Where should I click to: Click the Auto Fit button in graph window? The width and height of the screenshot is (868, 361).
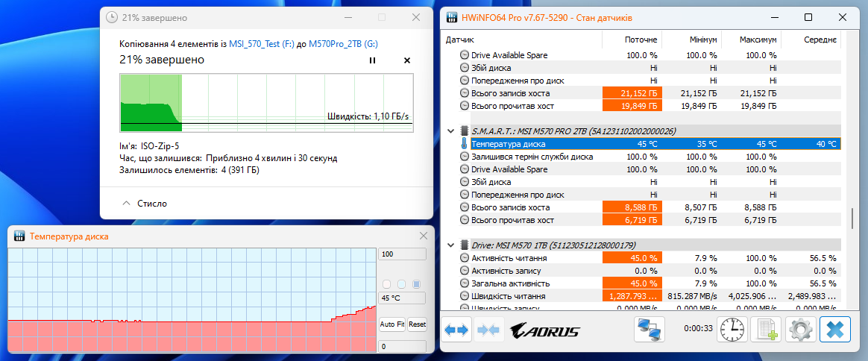392,324
